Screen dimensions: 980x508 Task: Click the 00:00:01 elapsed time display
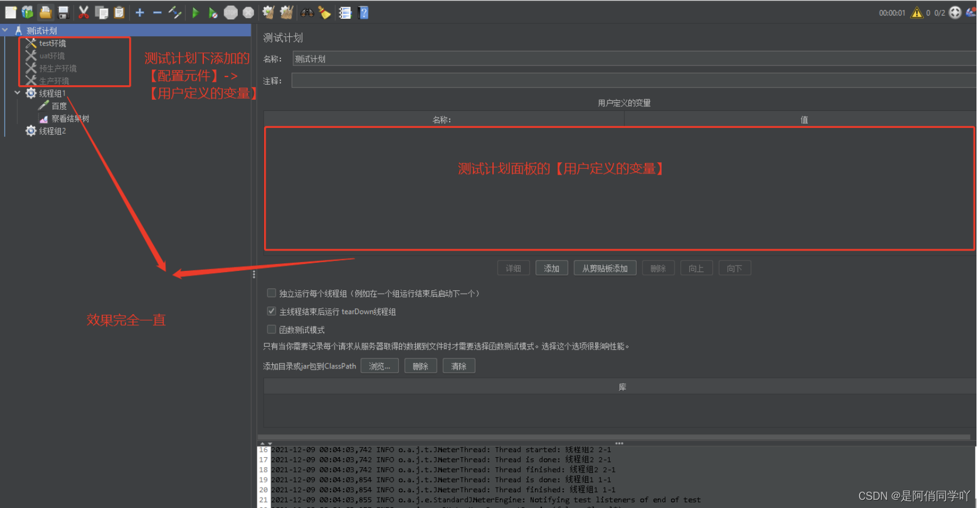pos(892,13)
